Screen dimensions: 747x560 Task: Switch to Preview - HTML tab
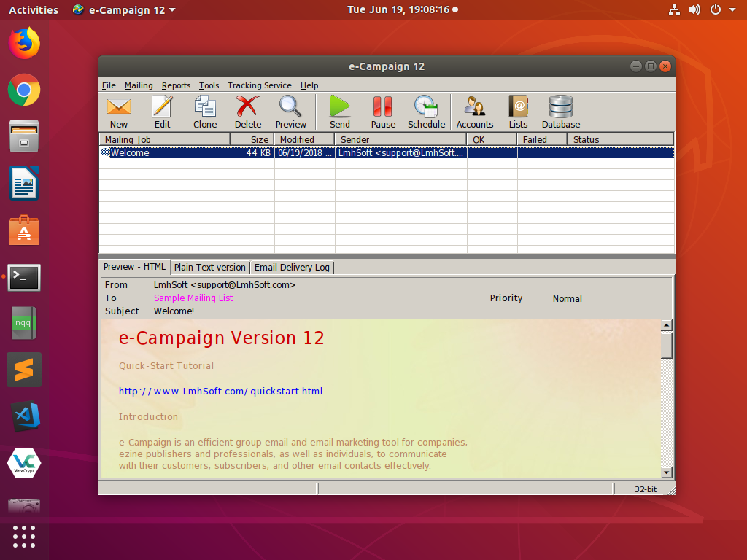click(134, 267)
